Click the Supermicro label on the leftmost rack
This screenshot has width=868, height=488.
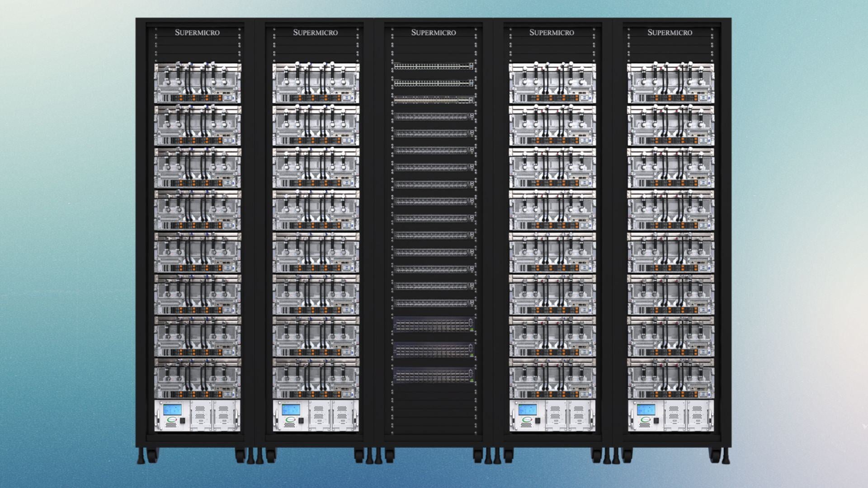[197, 33]
